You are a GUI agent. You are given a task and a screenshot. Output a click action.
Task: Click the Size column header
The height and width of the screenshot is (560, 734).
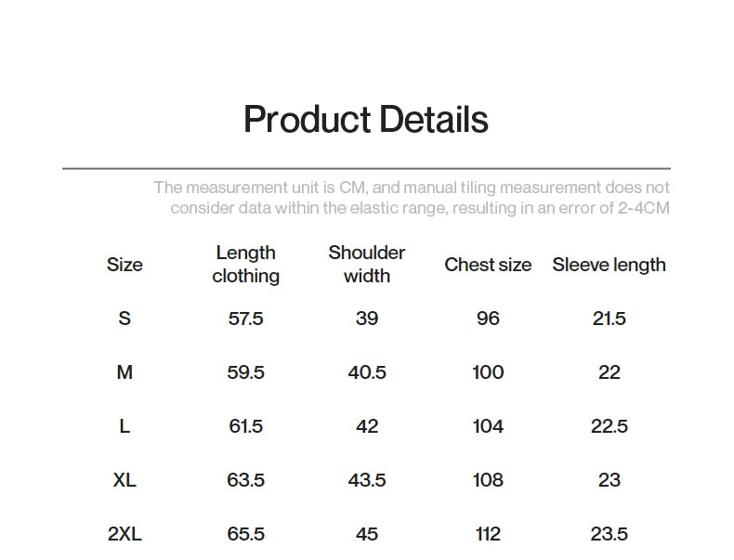125,265
